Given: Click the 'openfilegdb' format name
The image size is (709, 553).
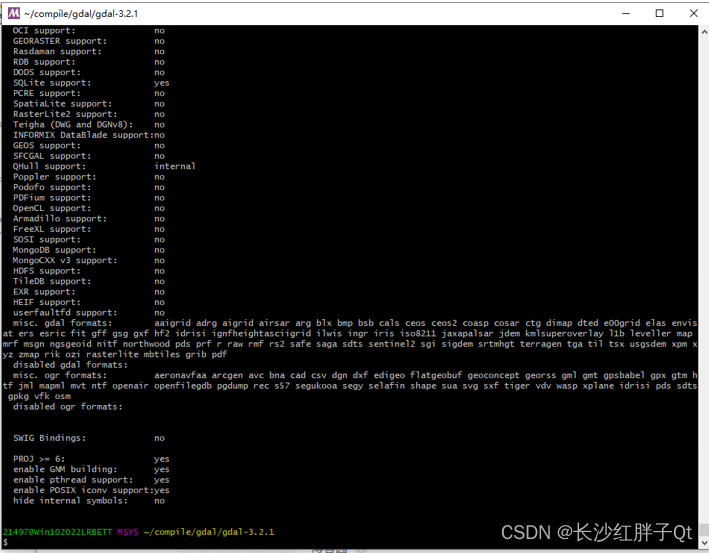Looking at the screenshot, I should click(182, 386).
